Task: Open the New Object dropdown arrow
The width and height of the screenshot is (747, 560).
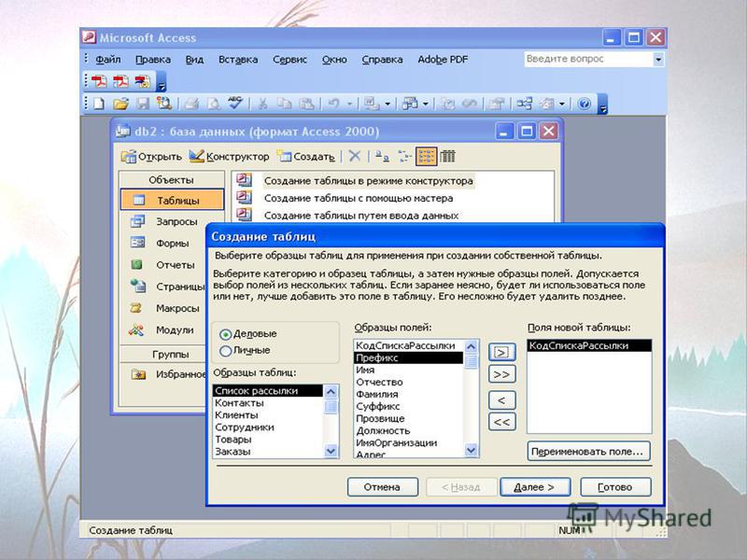Action: [562, 104]
